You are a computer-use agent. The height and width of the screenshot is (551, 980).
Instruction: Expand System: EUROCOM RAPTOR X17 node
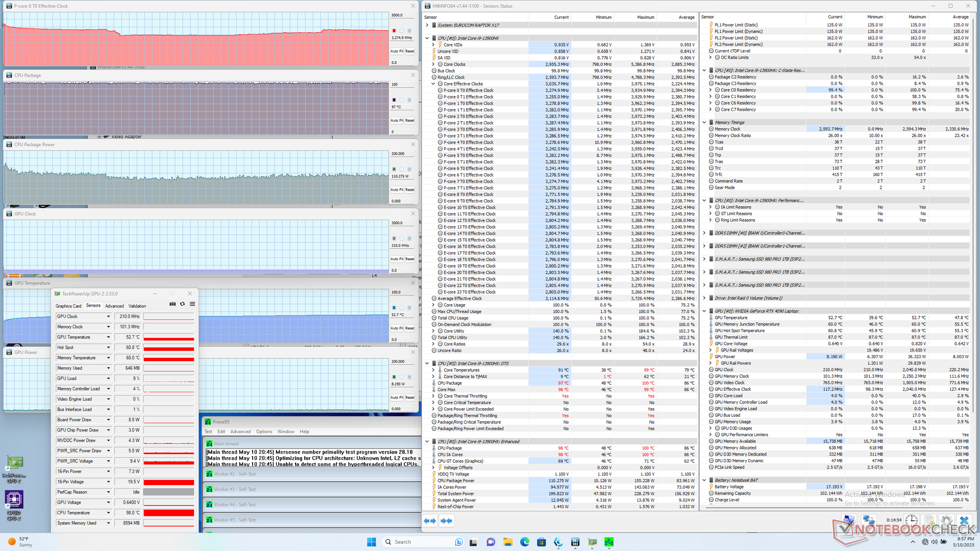click(x=427, y=25)
